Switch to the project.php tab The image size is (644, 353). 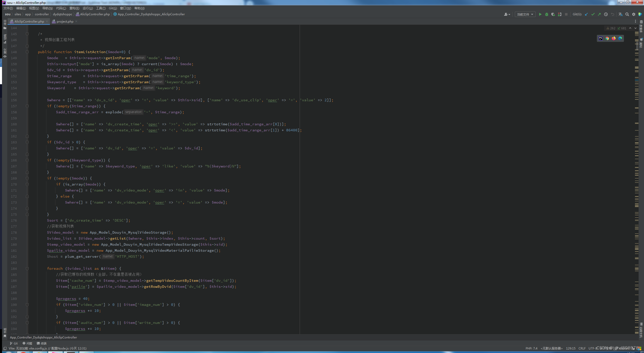(65, 22)
